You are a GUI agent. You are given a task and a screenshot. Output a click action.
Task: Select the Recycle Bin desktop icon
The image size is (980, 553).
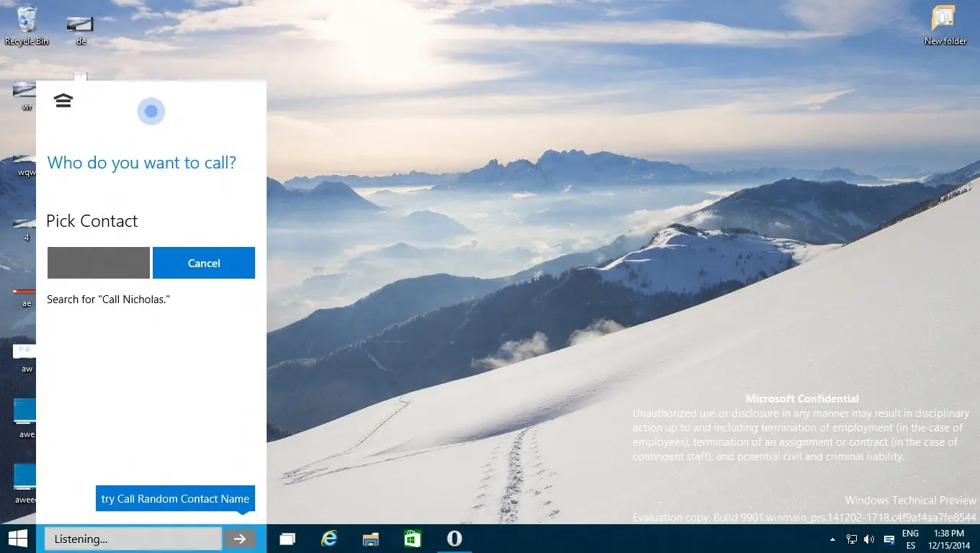[27, 26]
